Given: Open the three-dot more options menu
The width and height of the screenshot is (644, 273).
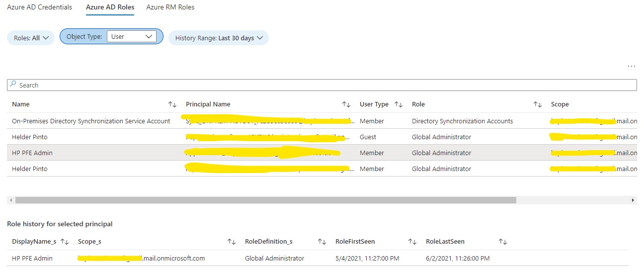Looking at the screenshot, I should (632, 66).
